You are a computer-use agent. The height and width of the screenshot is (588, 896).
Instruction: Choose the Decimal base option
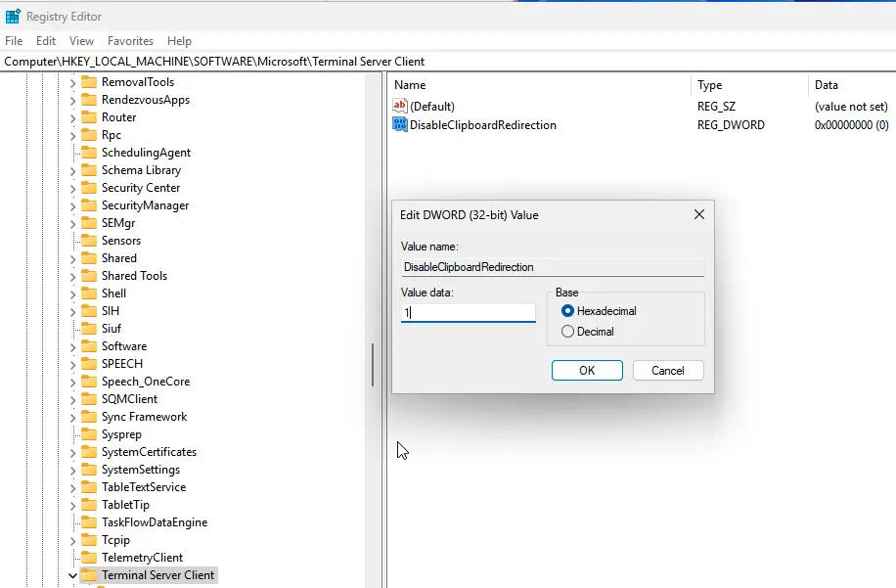click(x=567, y=332)
